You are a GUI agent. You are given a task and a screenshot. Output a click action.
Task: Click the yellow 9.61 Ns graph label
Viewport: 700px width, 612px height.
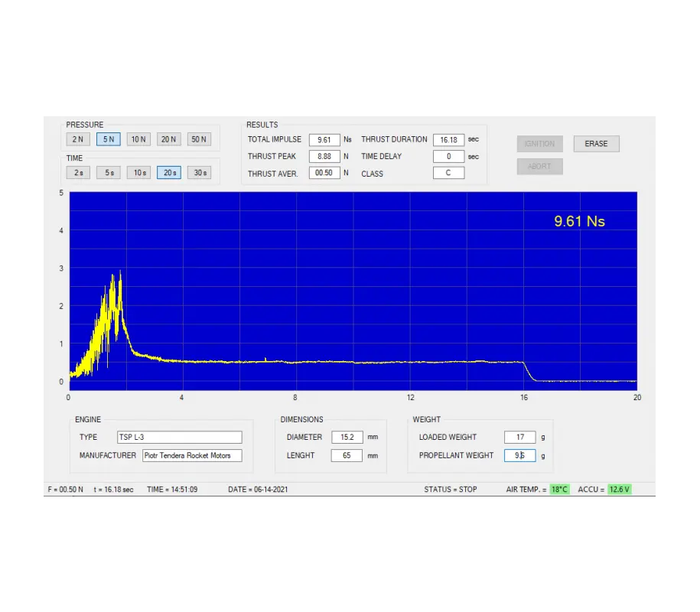click(x=579, y=221)
